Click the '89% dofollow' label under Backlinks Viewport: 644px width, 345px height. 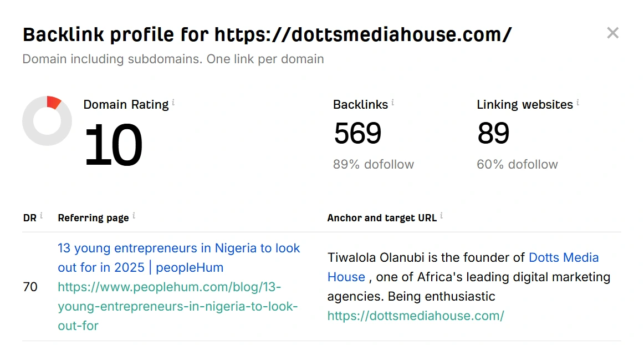(x=373, y=164)
